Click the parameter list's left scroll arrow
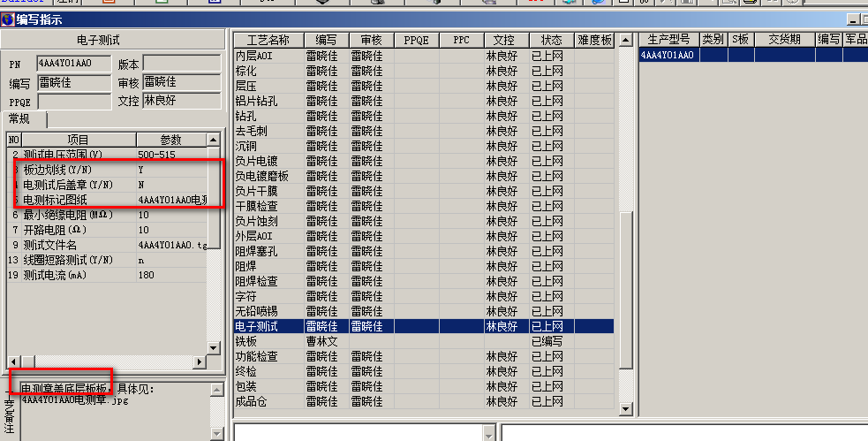The height and width of the screenshot is (441, 868). [14, 361]
